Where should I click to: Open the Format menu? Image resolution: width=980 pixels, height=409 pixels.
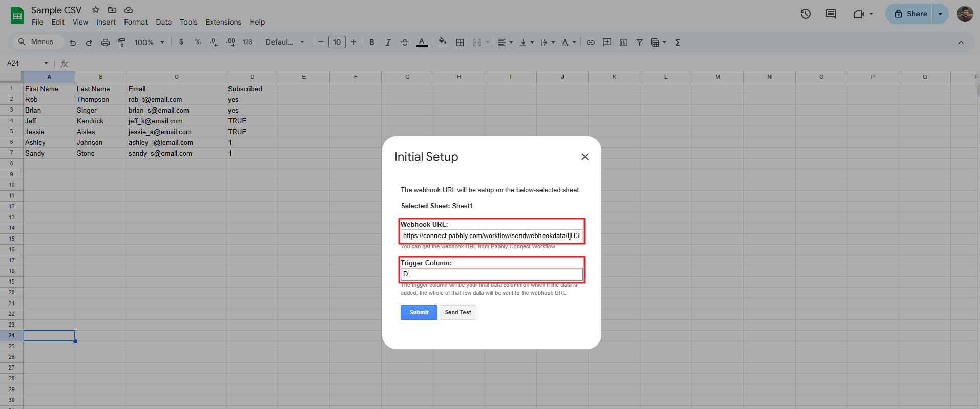click(136, 22)
